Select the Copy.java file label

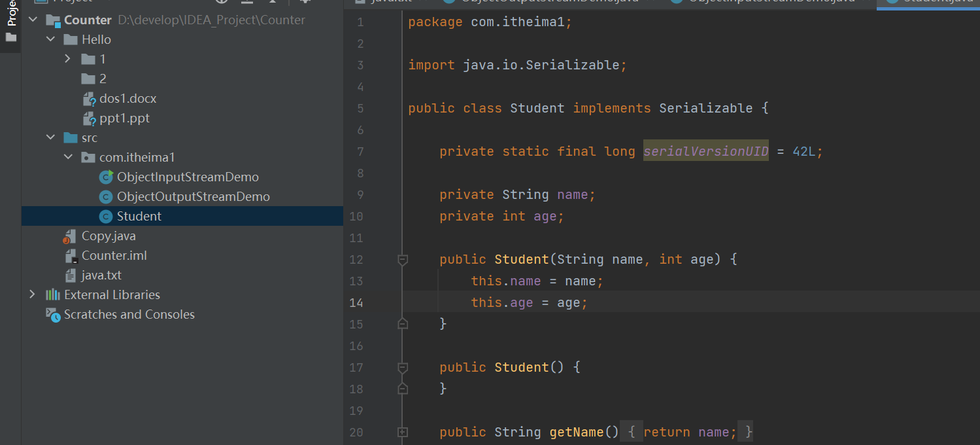pyautogui.click(x=109, y=236)
